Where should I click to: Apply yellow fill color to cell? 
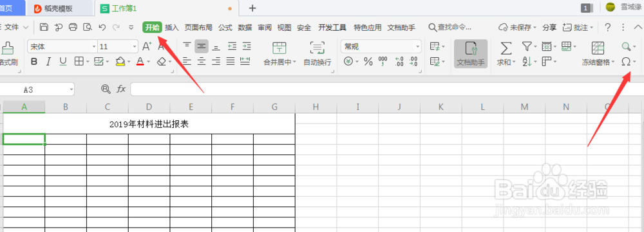point(120,62)
